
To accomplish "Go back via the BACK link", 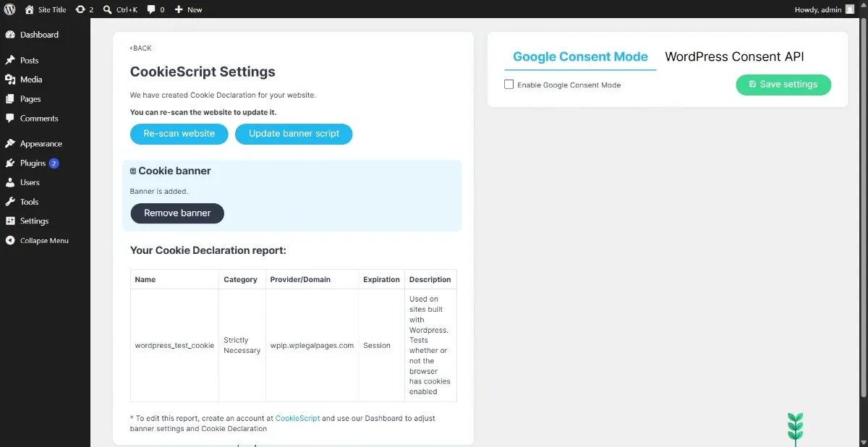I will [x=141, y=48].
